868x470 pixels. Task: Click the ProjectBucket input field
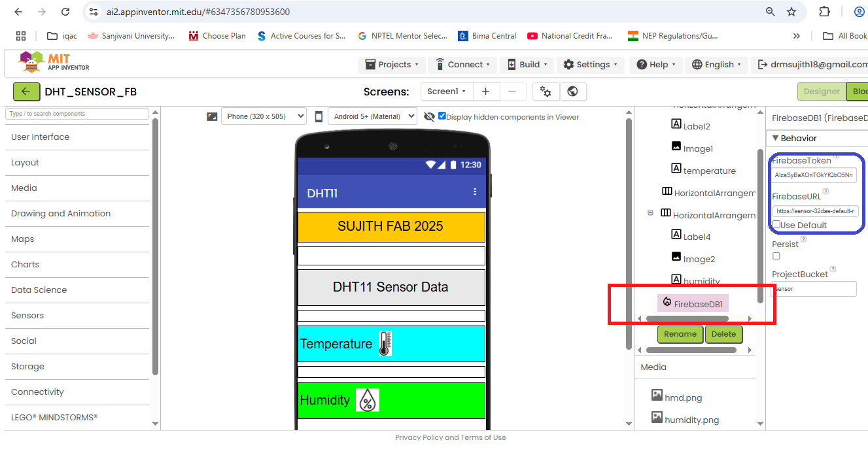click(814, 289)
